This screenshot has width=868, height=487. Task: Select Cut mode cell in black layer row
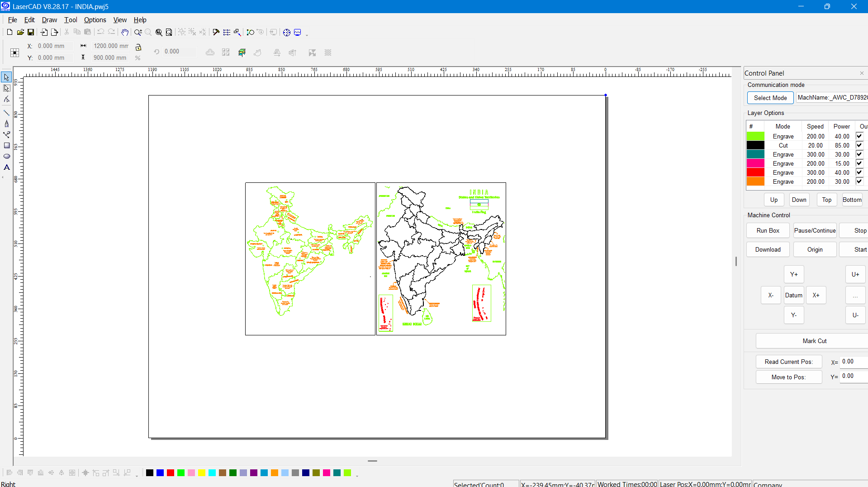783,145
